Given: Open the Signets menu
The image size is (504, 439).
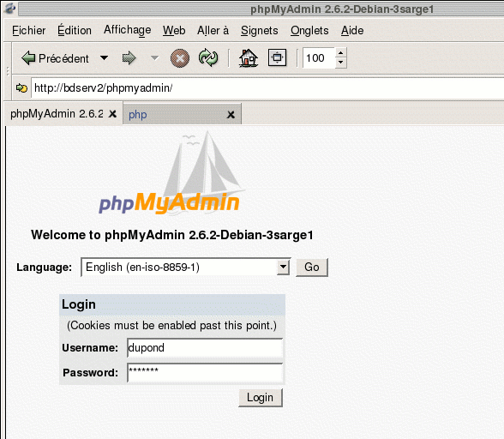Looking at the screenshot, I should click(260, 31).
